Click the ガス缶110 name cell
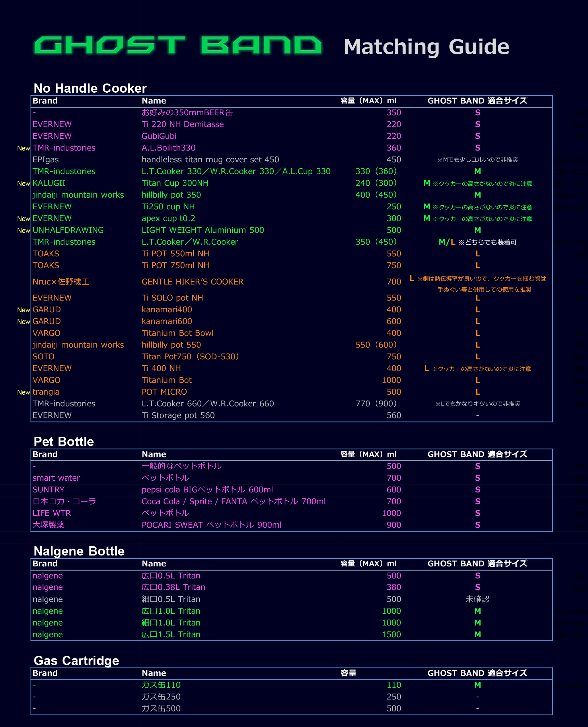Image resolution: width=588 pixels, height=727 pixels. tap(161, 685)
